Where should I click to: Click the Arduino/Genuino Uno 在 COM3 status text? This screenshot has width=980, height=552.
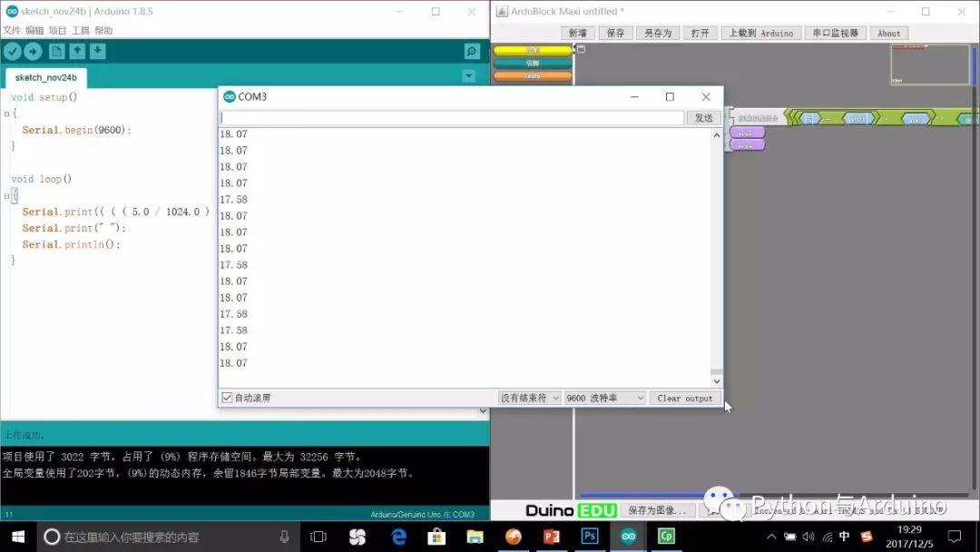[x=423, y=515]
